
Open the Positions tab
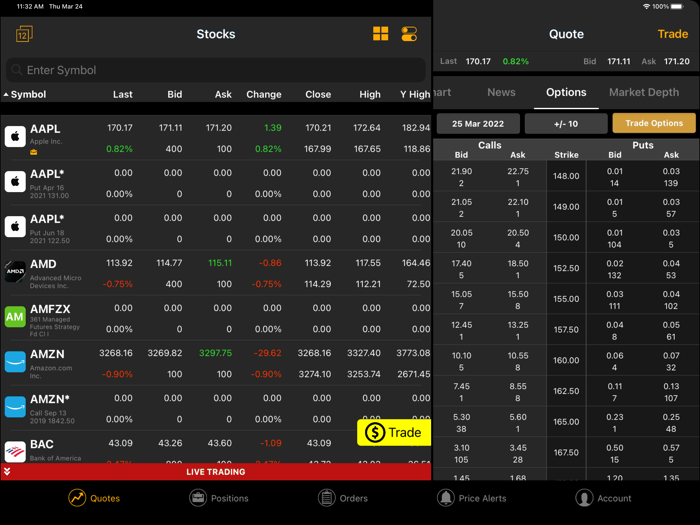[218, 498]
